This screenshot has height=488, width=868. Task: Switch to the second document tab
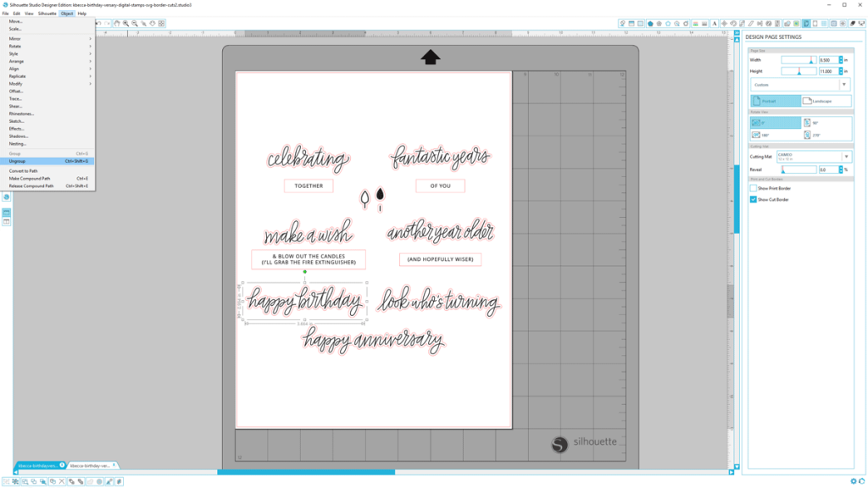(93, 465)
